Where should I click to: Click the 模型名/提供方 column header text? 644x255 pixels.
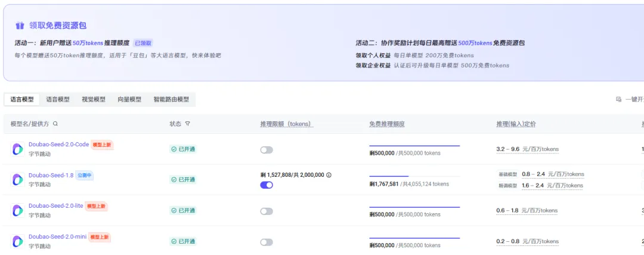(x=30, y=124)
